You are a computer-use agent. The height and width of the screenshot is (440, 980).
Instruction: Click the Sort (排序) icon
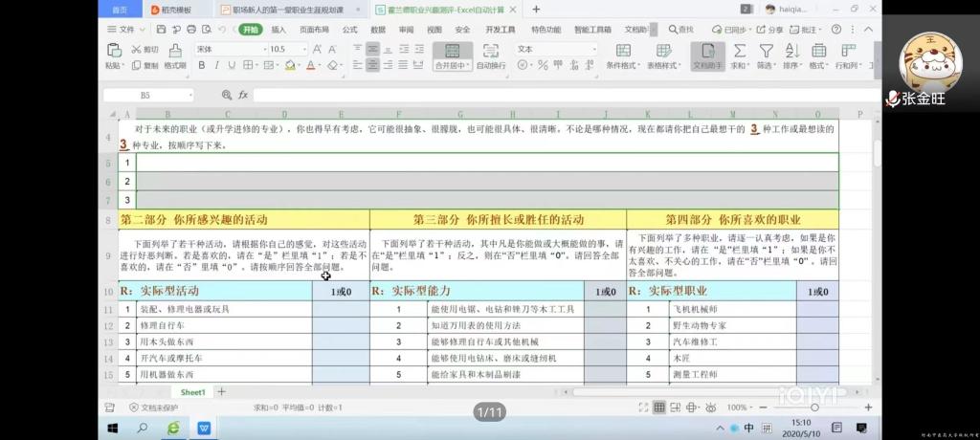coord(791,54)
